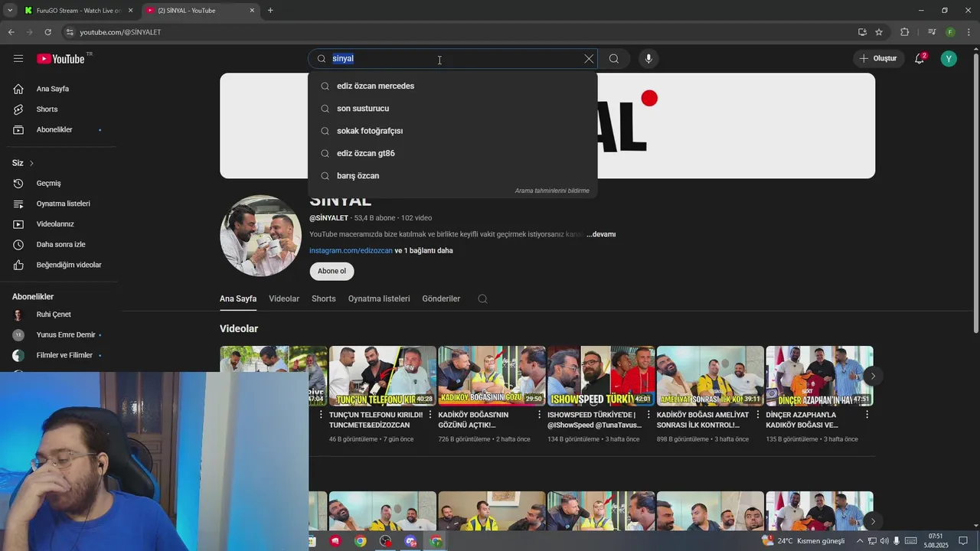Switch to the Gönderiler tab

[x=441, y=298]
